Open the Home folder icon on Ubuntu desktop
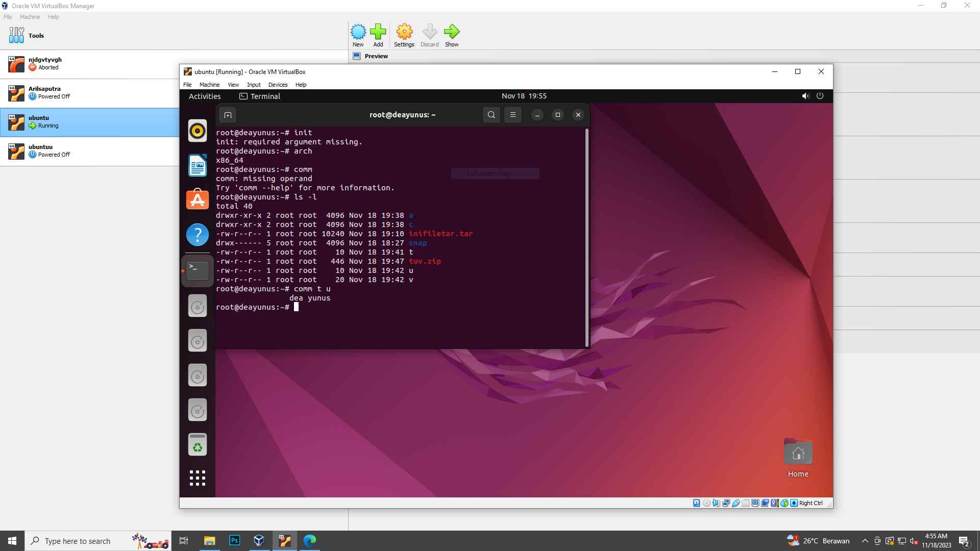This screenshot has height=551, width=980. coord(798,458)
